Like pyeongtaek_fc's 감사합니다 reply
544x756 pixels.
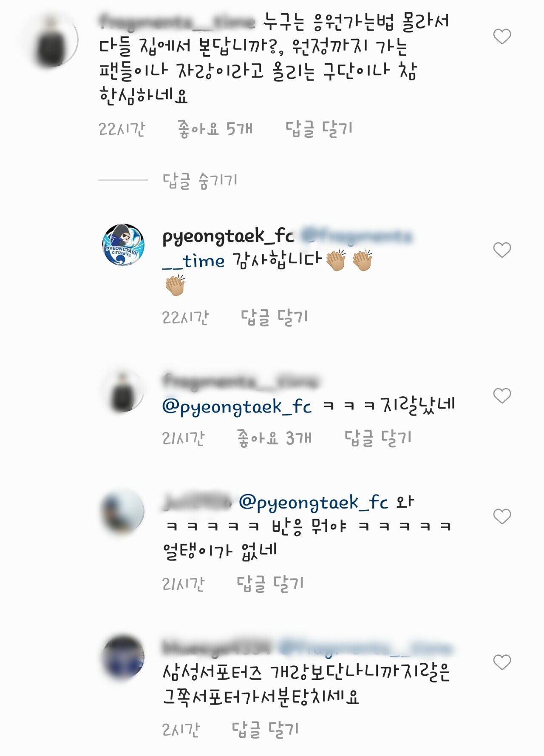502,250
